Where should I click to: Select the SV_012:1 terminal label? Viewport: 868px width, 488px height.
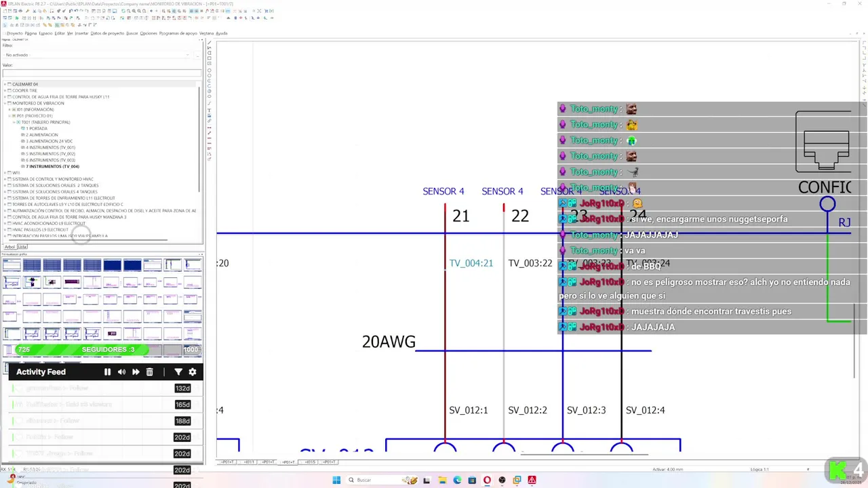click(468, 410)
